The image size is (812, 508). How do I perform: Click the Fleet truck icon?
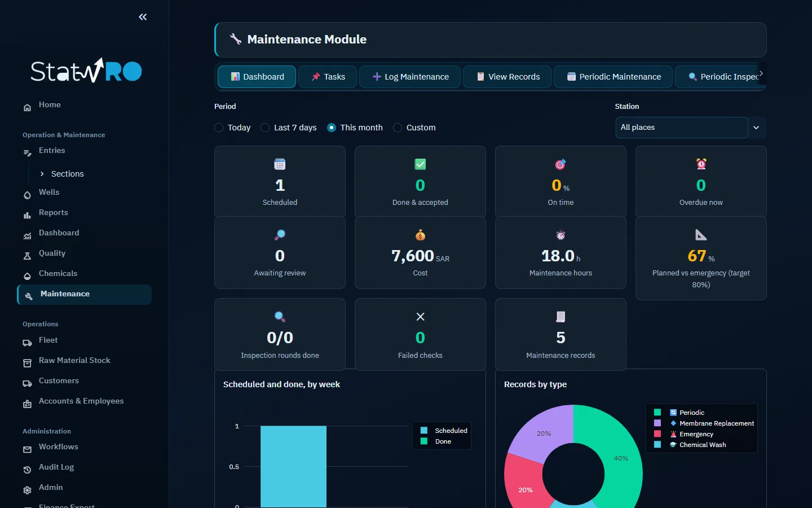coord(27,343)
